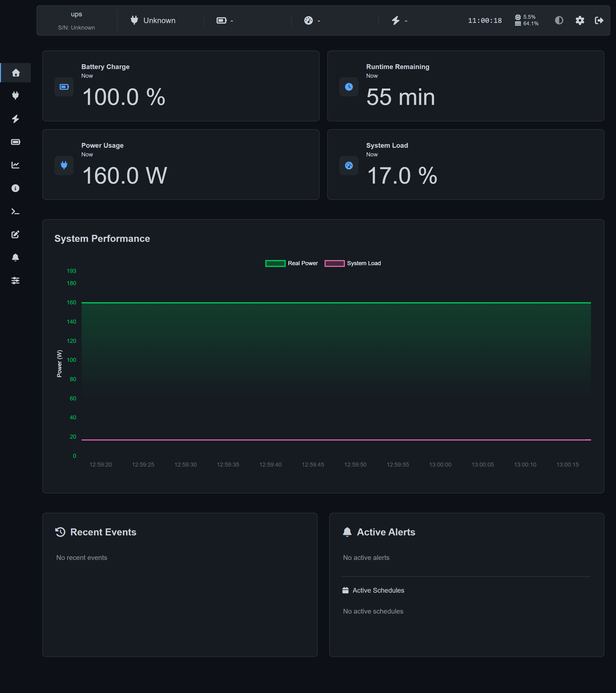Open the Home dashboard in the sidebar
Image resolution: width=616 pixels, height=693 pixels.
(16, 73)
